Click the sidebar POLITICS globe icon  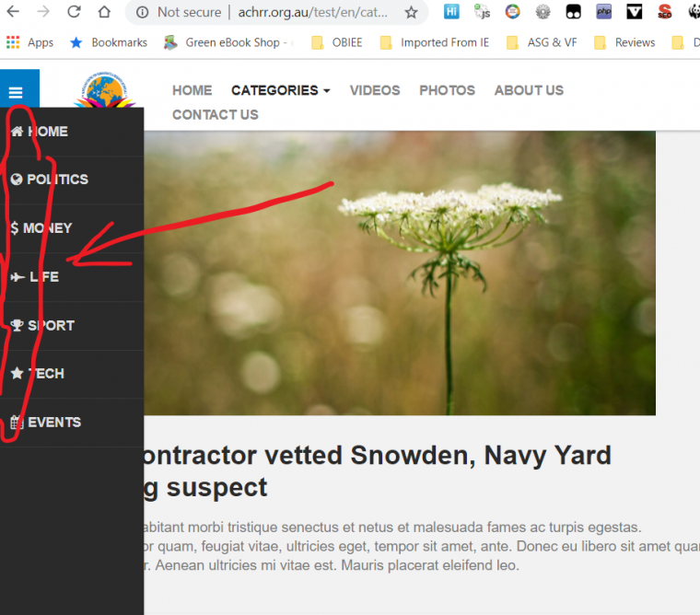pos(17,180)
